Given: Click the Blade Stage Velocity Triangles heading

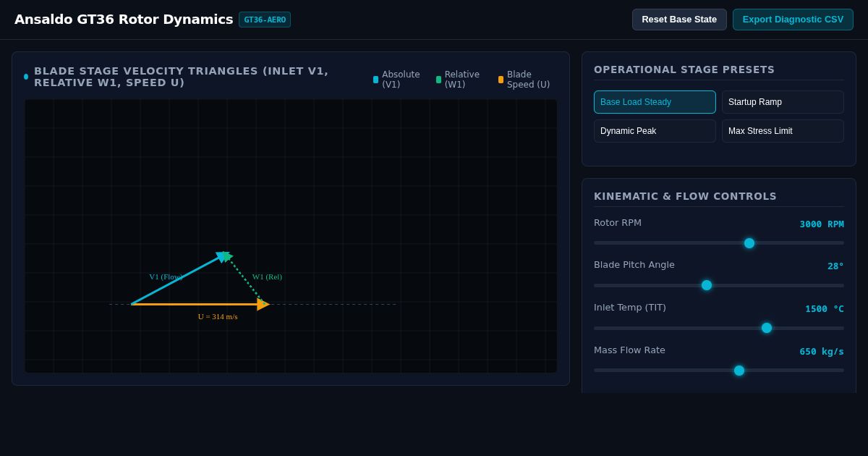Looking at the screenshot, I should point(181,77).
